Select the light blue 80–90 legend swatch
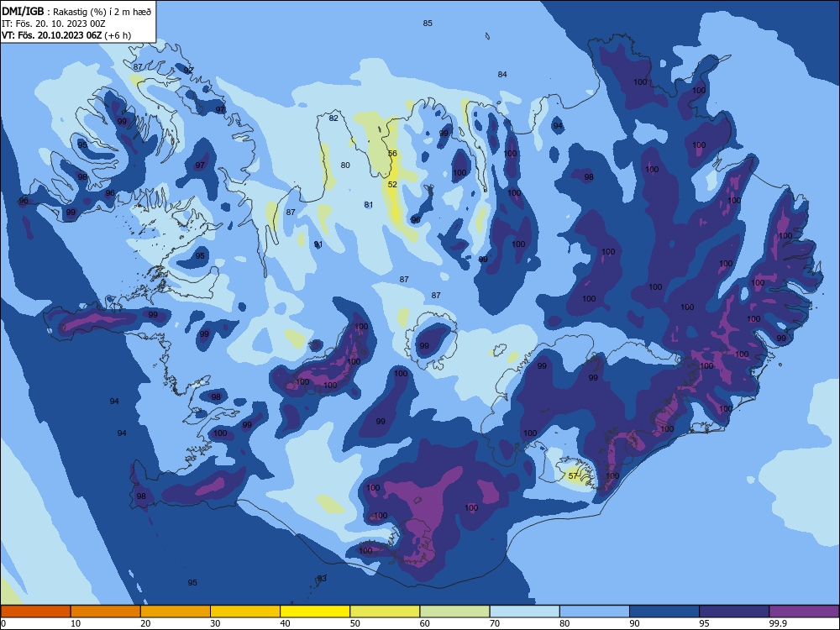 click(x=595, y=612)
